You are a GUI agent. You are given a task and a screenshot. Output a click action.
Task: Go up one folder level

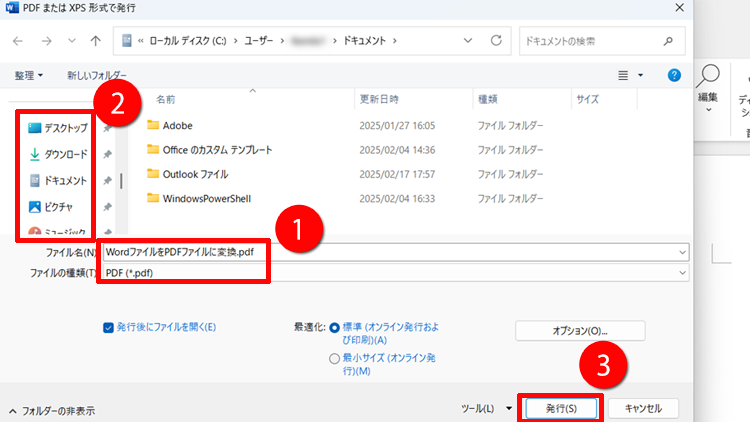[x=96, y=41]
